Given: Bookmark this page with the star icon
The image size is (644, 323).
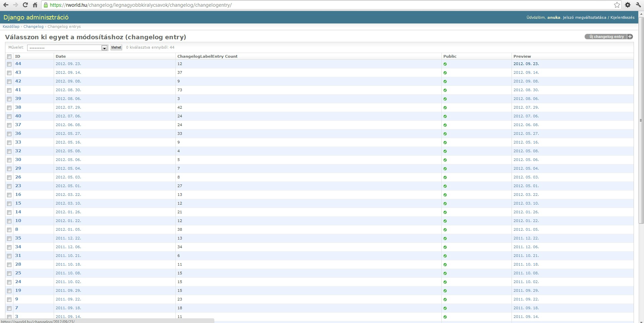Looking at the screenshot, I should point(617,5).
